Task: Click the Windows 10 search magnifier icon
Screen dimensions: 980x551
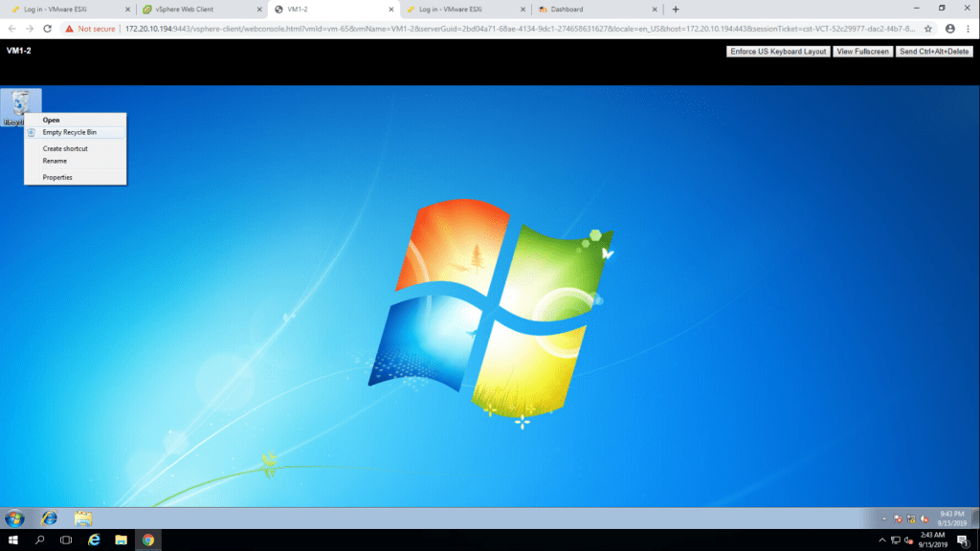Action: [39, 540]
